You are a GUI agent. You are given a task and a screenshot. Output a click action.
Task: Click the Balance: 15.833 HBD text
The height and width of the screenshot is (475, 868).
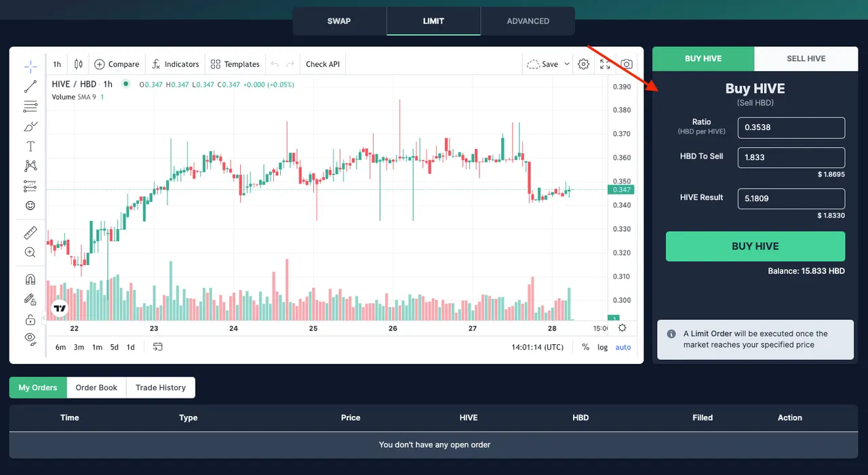(806, 271)
